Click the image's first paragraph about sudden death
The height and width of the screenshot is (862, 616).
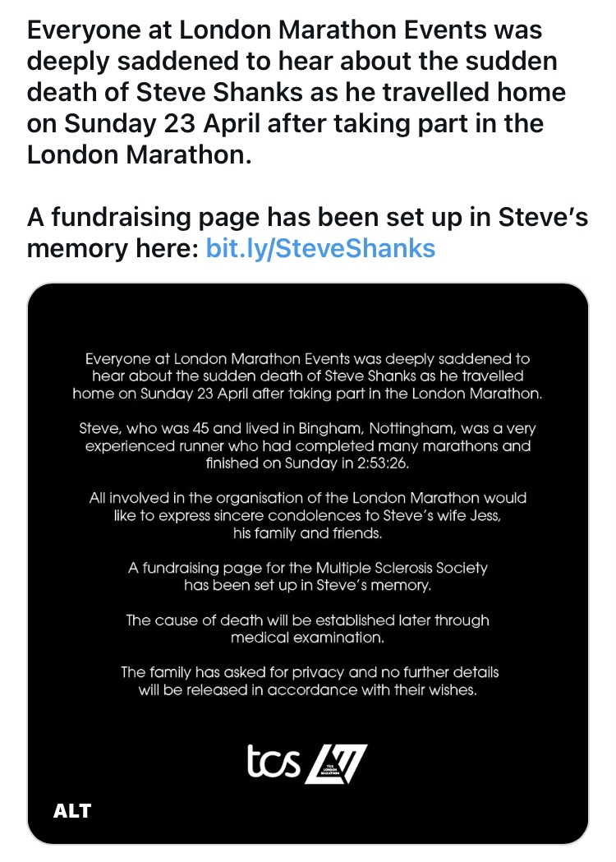(308, 376)
